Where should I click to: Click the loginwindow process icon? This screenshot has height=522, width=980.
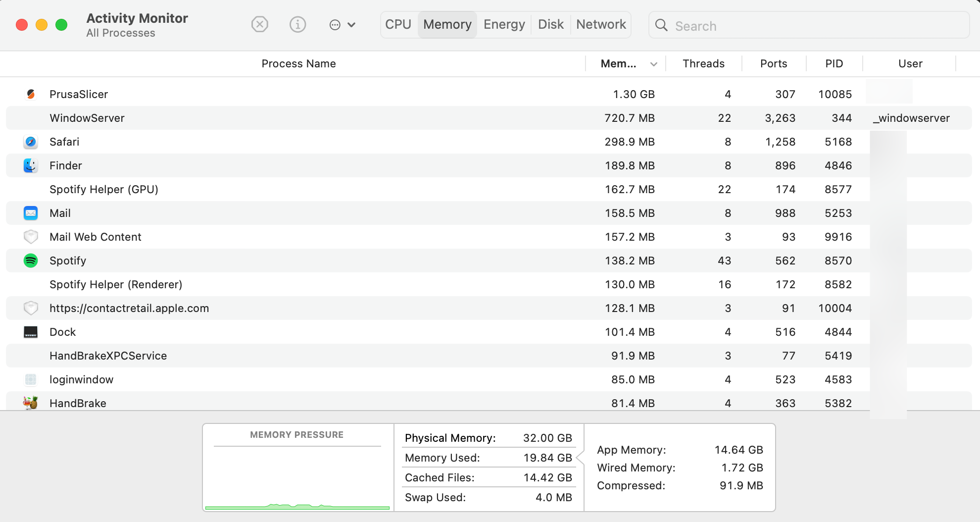tap(31, 379)
